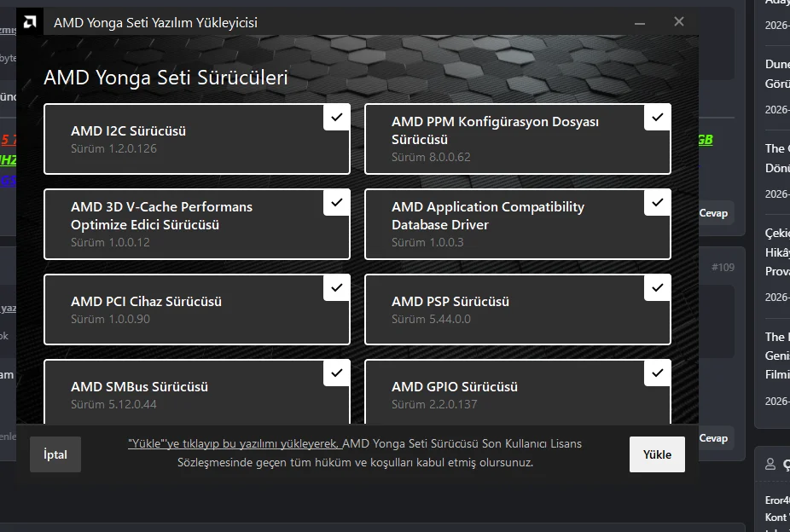
Task: Click the İptal cancel button
Action: pyautogui.click(x=55, y=454)
